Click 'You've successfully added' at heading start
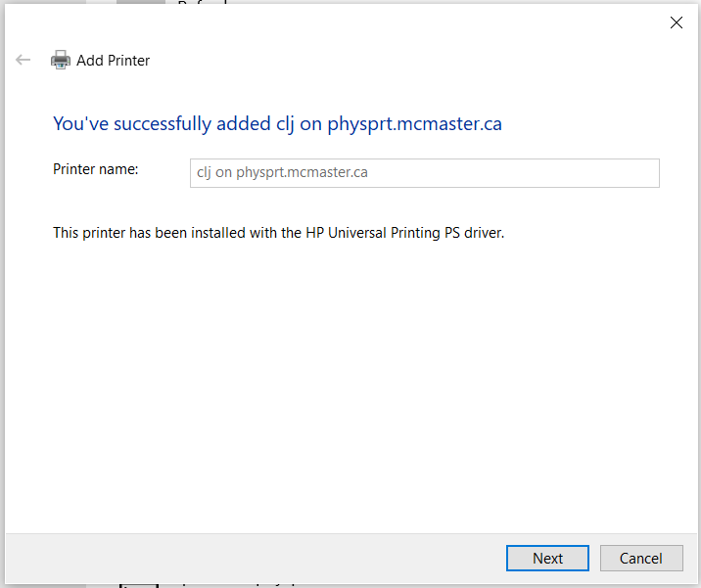 [x=132, y=124]
